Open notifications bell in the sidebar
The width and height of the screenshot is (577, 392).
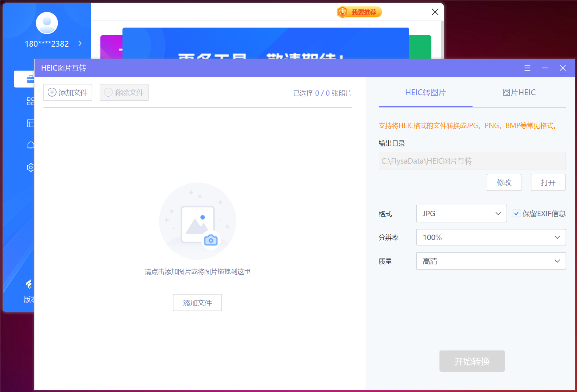(31, 146)
